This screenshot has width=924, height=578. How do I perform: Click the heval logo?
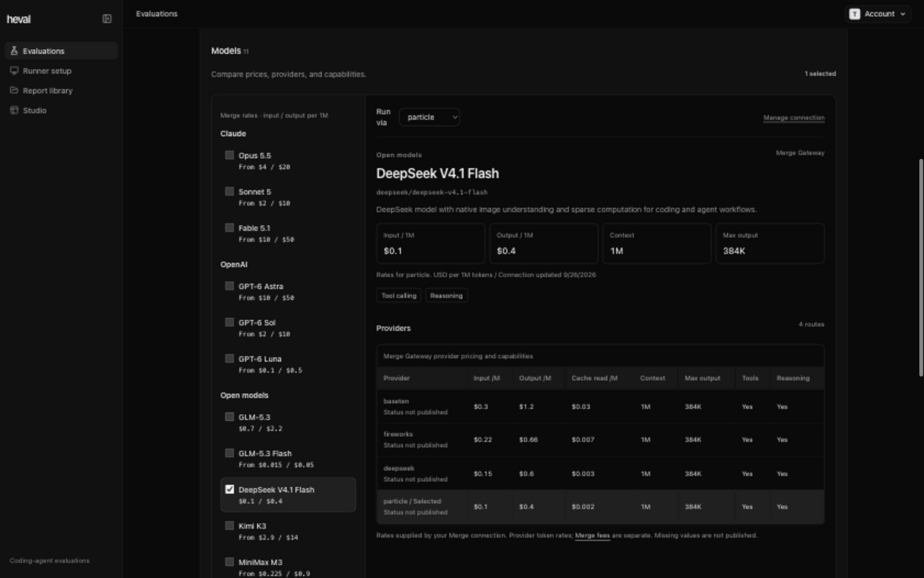tap(19, 20)
